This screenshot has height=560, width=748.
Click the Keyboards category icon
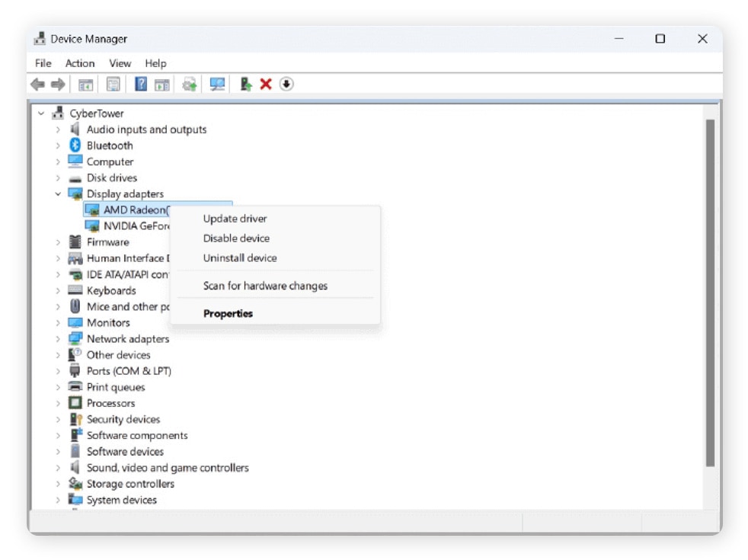pos(75,290)
